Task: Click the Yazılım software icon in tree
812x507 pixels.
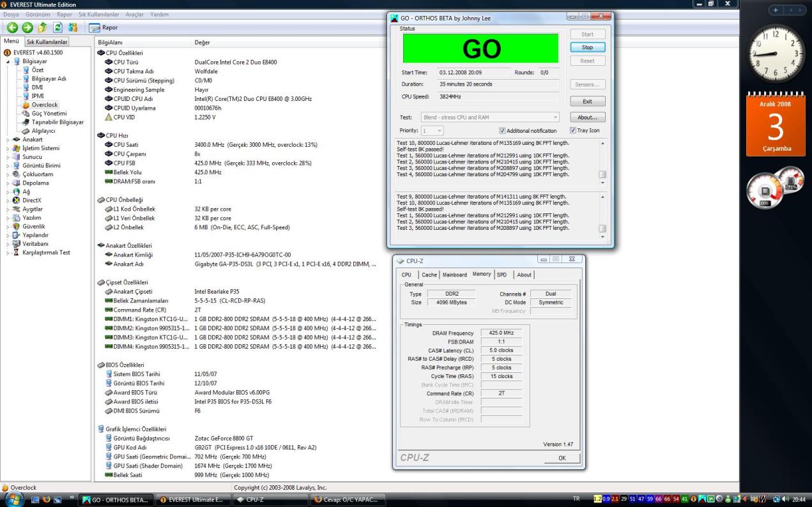Action: [x=17, y=218]
